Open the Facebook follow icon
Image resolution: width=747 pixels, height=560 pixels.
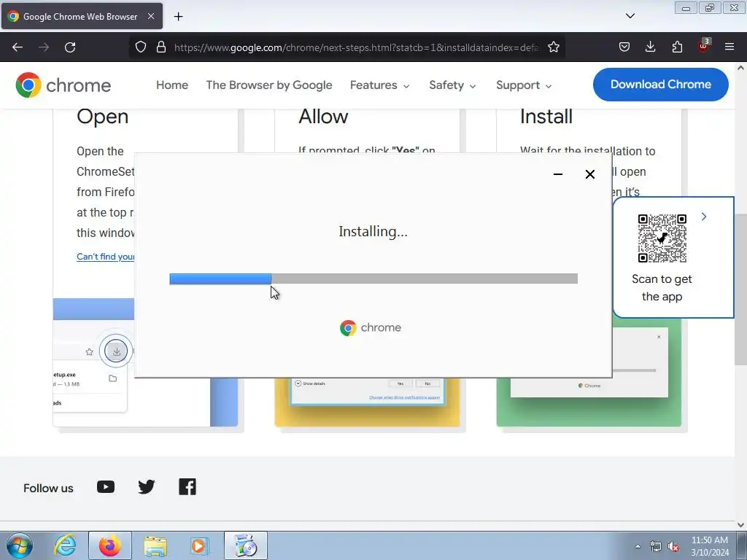tap(187, 486)
